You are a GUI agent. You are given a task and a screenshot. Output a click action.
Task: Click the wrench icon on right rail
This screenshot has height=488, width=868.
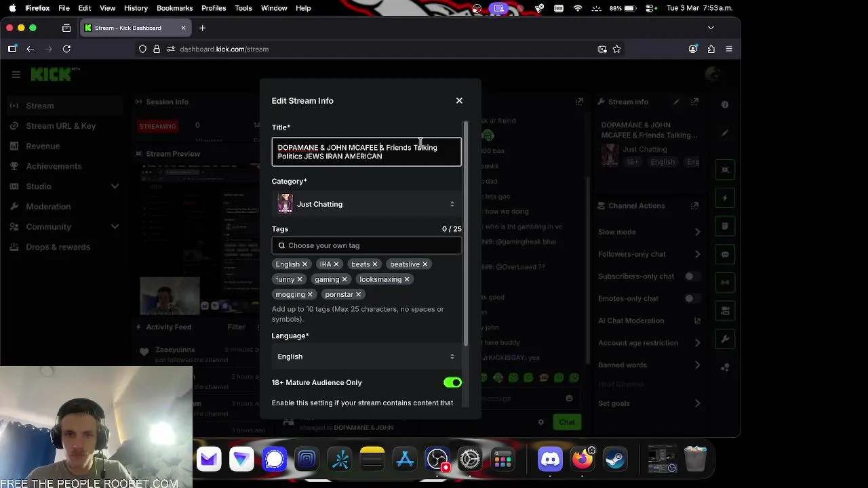[x=725, y=339]
